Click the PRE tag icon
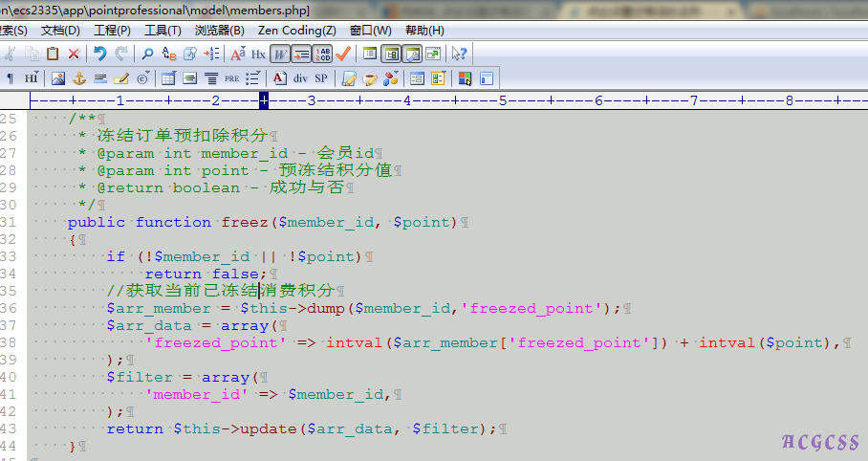The width and height of the screenshot is (868, 461). pos(231,78)
